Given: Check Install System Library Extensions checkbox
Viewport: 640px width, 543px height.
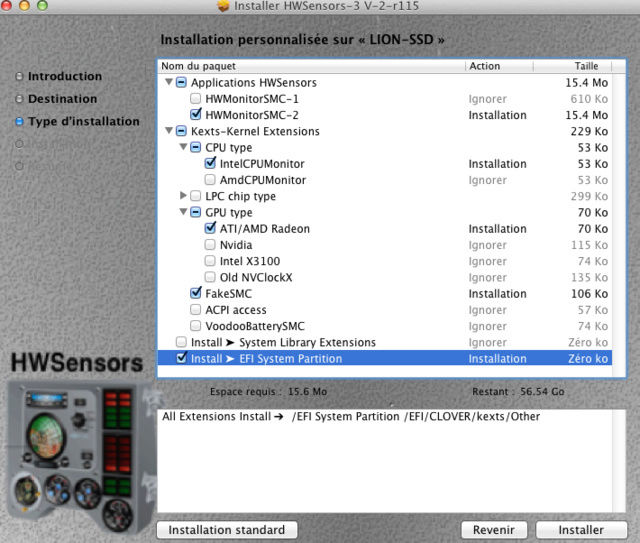Looking at the screenshot, I should 181,342.
